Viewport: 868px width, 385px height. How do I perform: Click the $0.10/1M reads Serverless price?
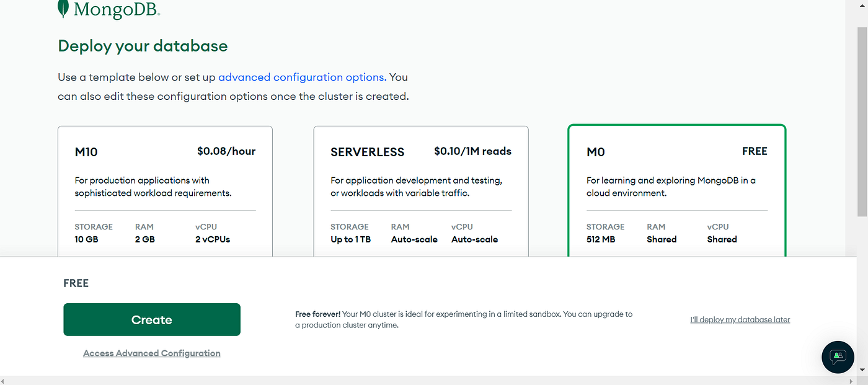[473, 151]
